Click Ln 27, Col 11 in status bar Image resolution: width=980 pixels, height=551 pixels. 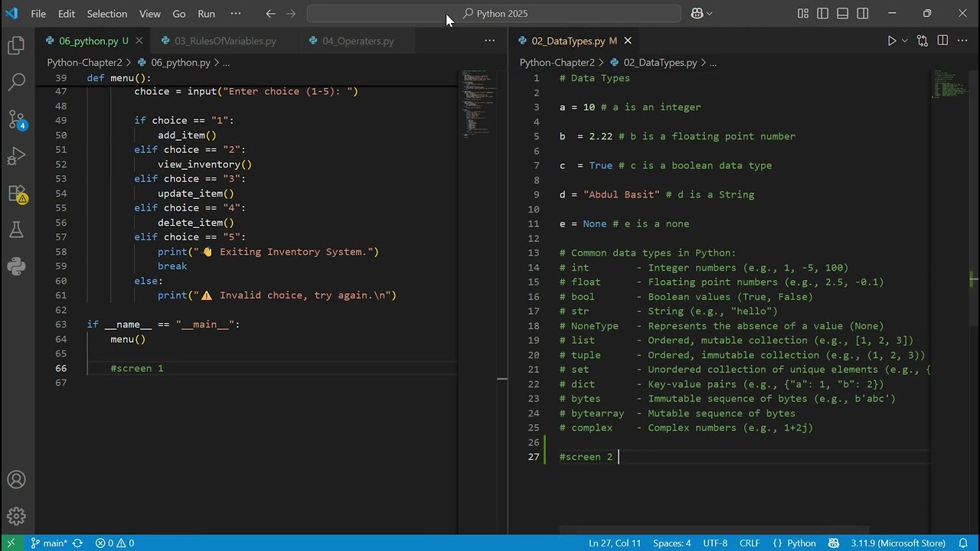coord(615,543)
